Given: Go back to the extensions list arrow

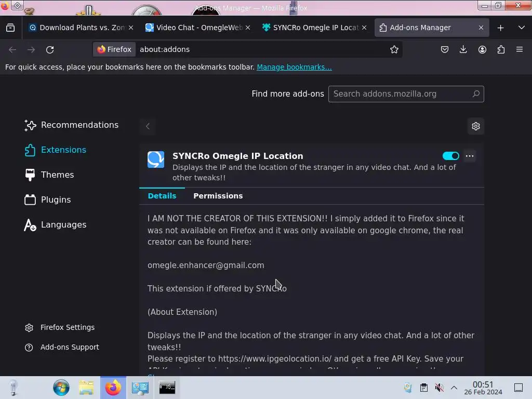Looking at the screenshot, I should 148,126.
